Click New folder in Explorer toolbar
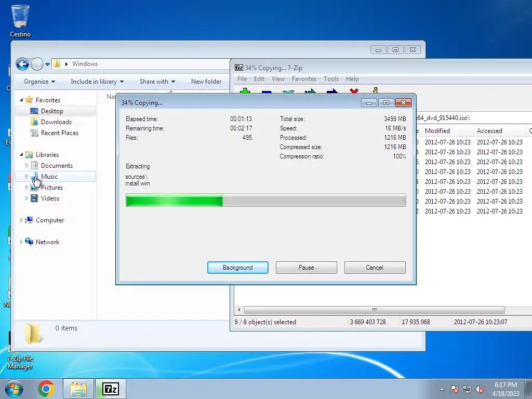 (x=206, y=82)
